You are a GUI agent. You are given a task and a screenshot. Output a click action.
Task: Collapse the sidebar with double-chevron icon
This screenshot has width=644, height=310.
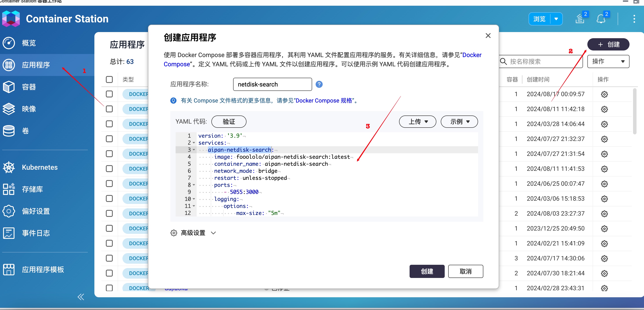tap(81, 297)
